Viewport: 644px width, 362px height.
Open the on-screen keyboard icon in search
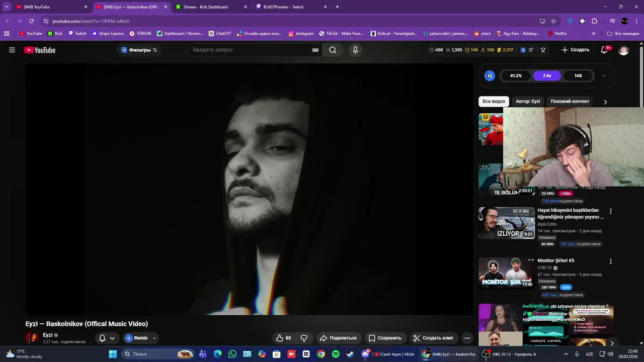point(315,50)
